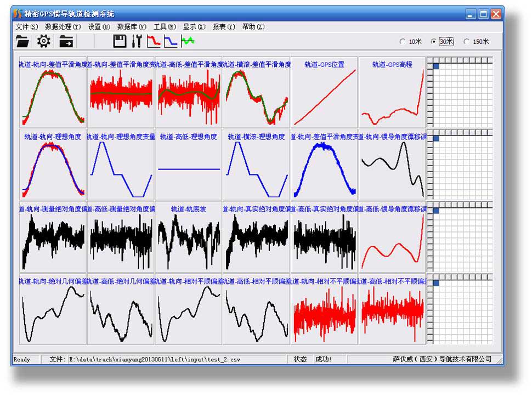Screen dimensions: 532x396
Task: Select the 轨道-横滚-理想角度 chart
Action: (x=257, y=165)
